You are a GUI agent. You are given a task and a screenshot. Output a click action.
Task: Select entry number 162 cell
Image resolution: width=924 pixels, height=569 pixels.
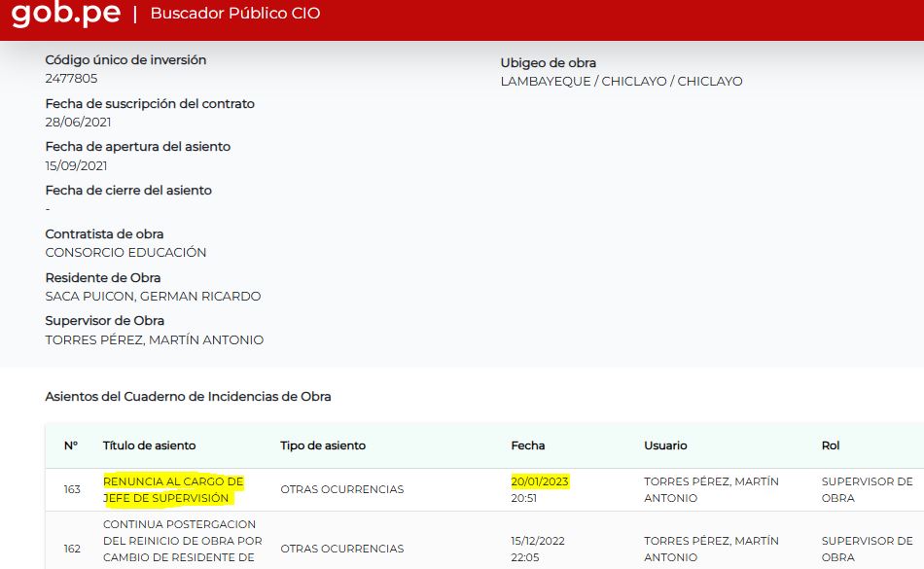pyautogui.click(x=72, y=549)
